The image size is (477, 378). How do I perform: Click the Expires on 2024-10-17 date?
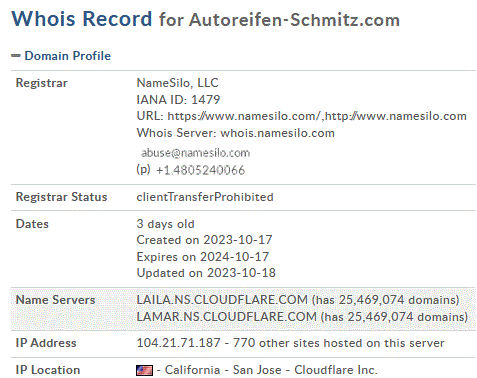[203, 257]
